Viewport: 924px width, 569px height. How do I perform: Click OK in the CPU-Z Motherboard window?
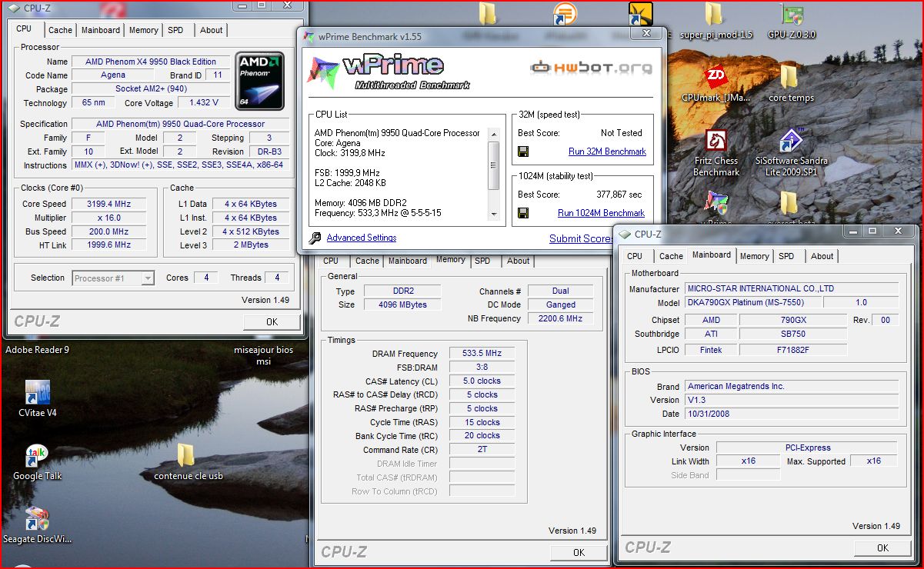point(882,547)
